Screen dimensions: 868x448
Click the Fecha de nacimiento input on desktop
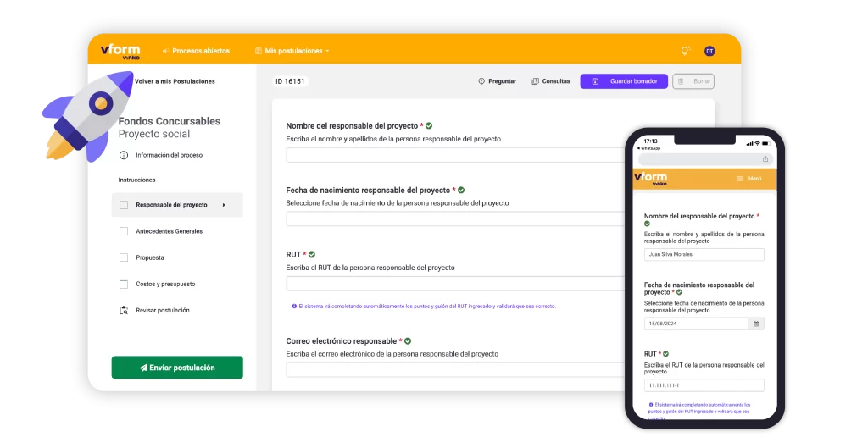click(x=455, y=219)
